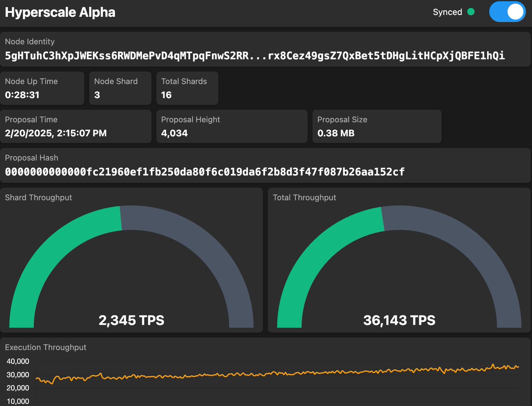Click the Proposal Hash label
The width and height of the screenshot is (532, 406).
click(31, 158)
